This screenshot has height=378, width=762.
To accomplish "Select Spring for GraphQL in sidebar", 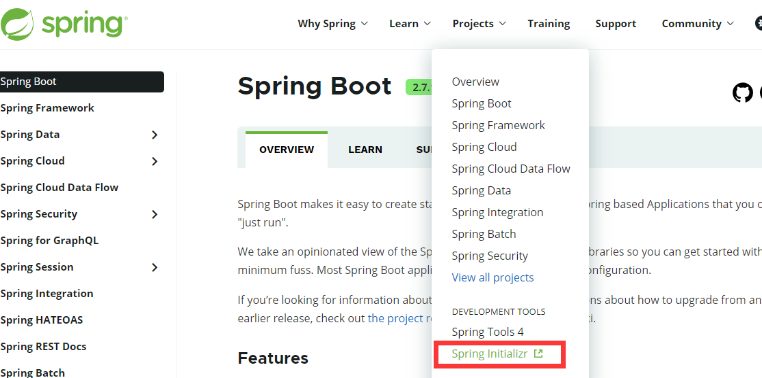I will coord(49,241).
